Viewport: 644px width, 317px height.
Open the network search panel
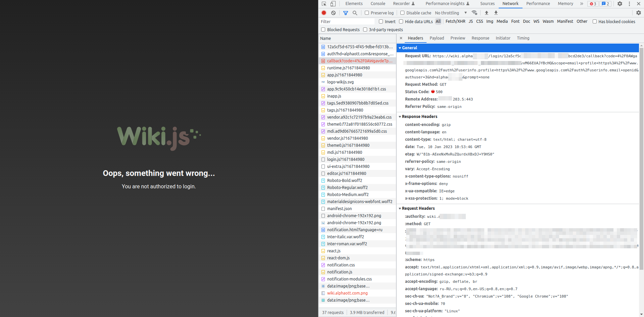(355, 13)
